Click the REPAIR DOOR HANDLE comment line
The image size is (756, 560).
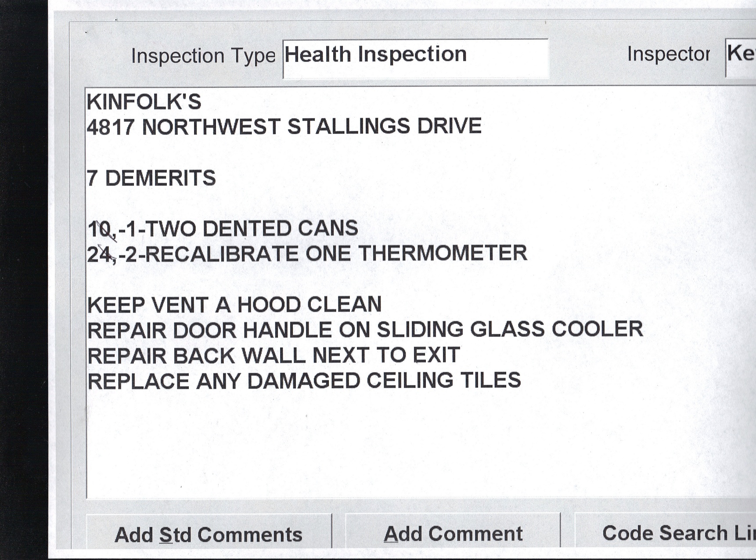click(365, 330)
